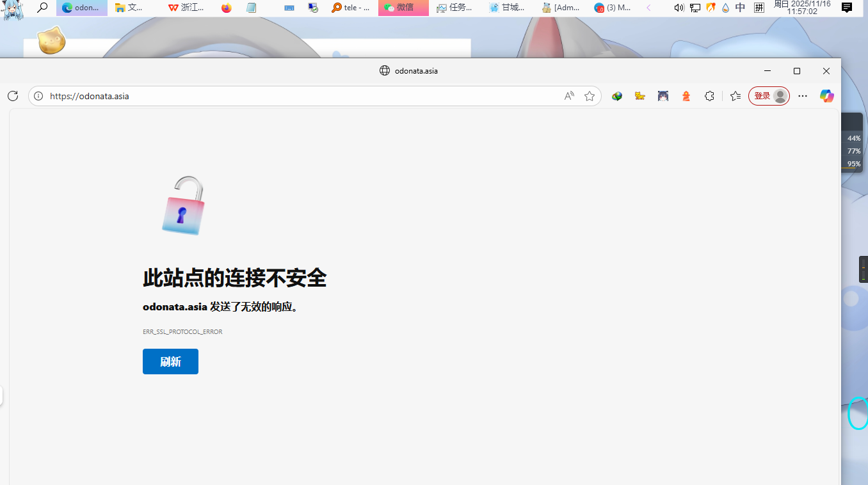
Task: Toggle the 中 input method indicator
Action: pos(741,8)
